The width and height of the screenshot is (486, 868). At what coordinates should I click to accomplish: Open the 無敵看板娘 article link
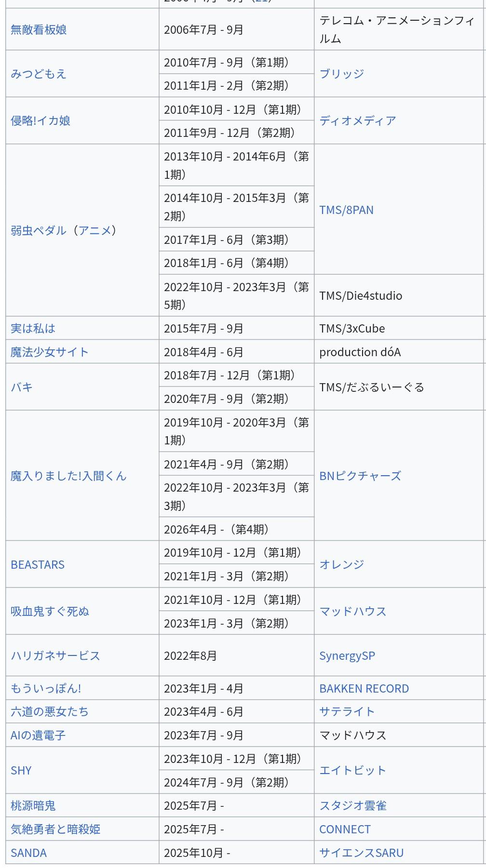(x=39, y=30)
